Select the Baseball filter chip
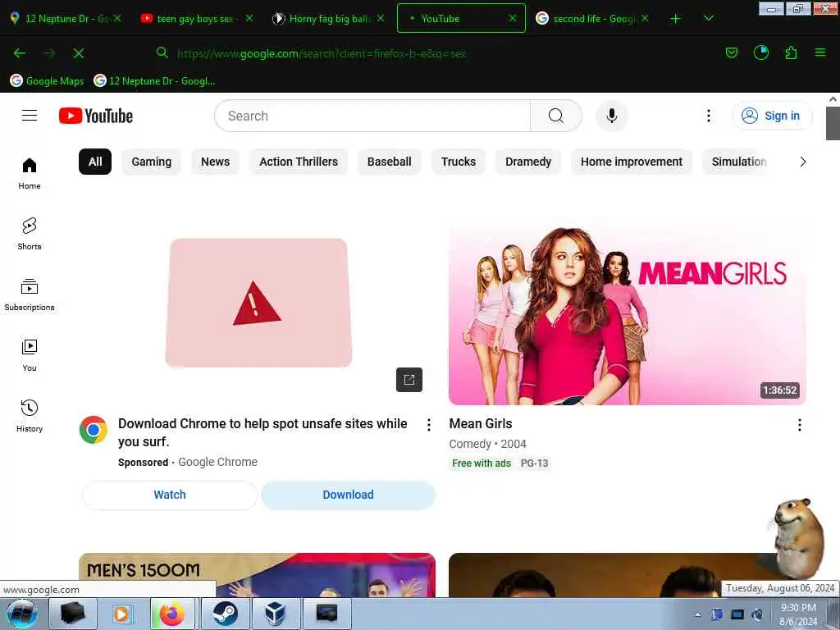Viewport: 840px width, 630px height. (389, 162)
